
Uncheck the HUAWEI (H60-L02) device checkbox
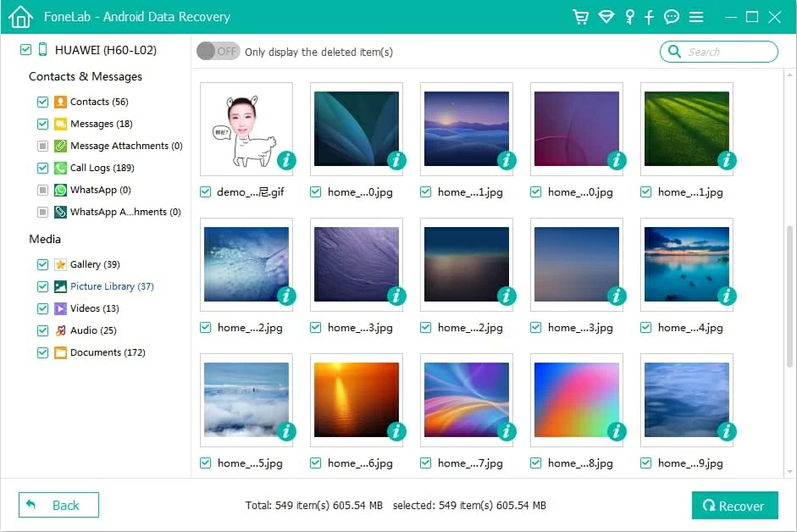(x=25, y=50)
